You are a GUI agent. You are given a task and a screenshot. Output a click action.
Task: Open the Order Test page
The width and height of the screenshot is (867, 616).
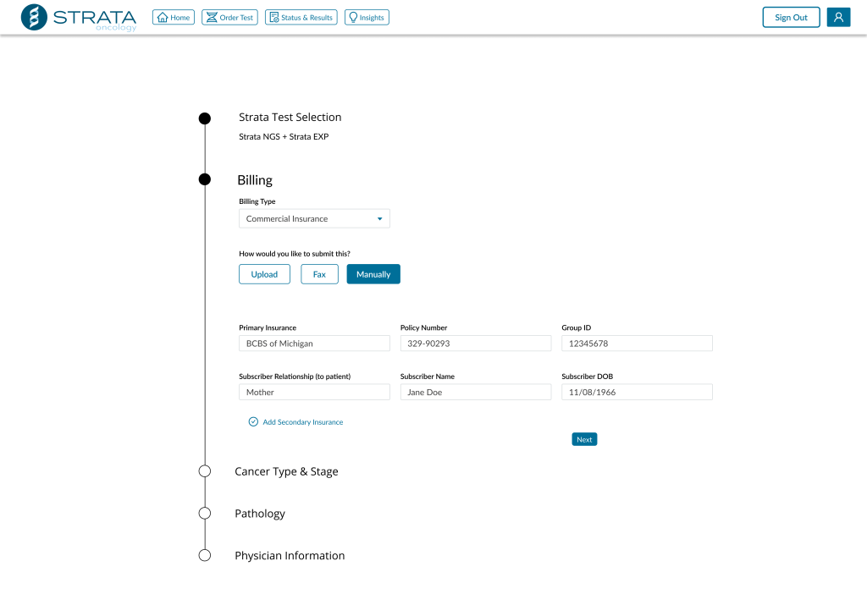pyautogui.click(x=229, y=17)
